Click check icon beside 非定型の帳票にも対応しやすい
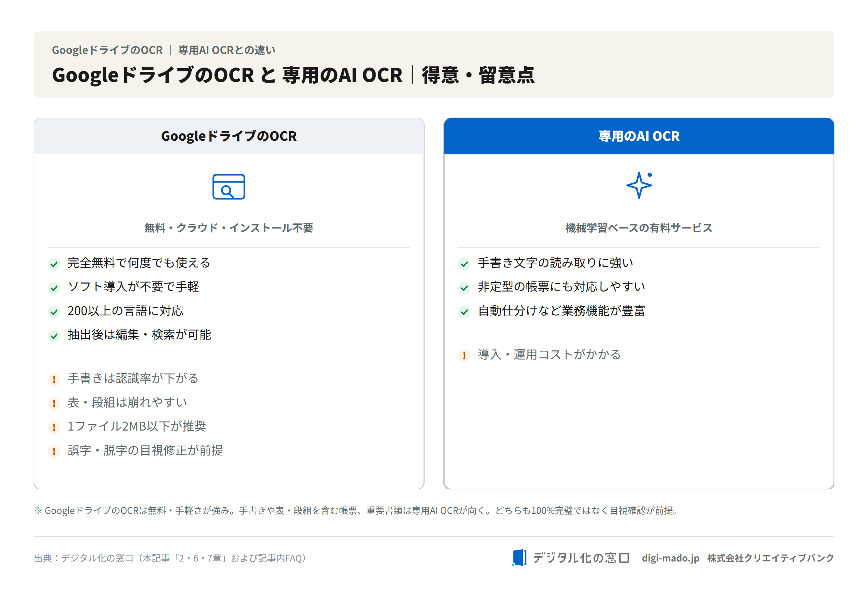This screenshot has height=600, width=868. (464, 288)
